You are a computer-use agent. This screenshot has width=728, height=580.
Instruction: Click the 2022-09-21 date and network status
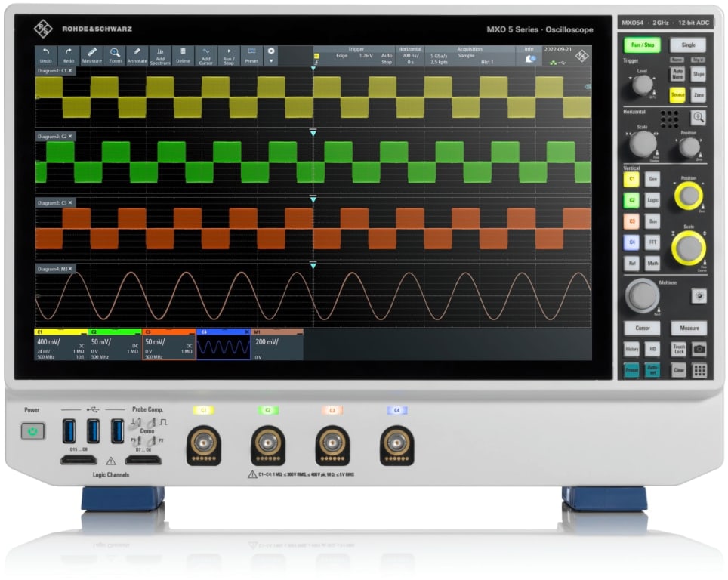[558, 56]
